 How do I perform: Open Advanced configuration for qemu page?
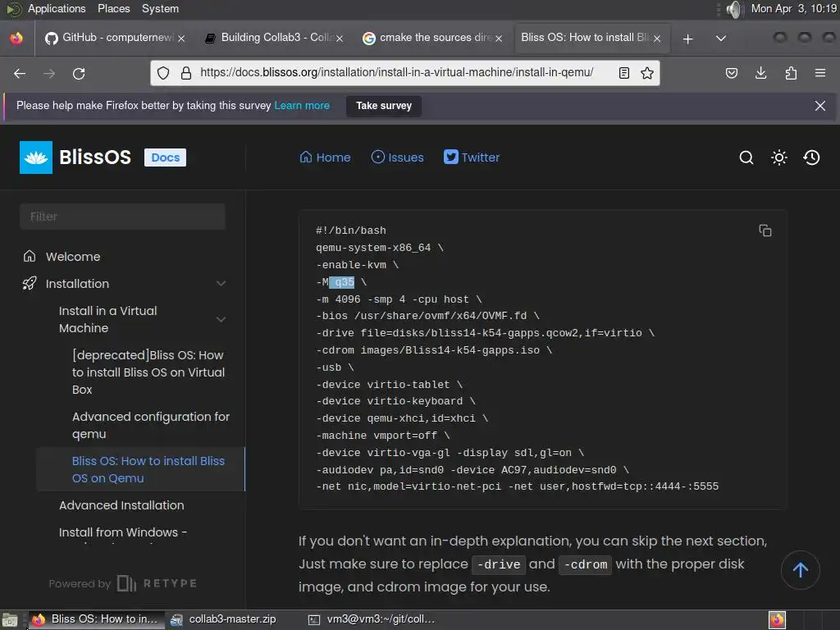coord(151,426)
